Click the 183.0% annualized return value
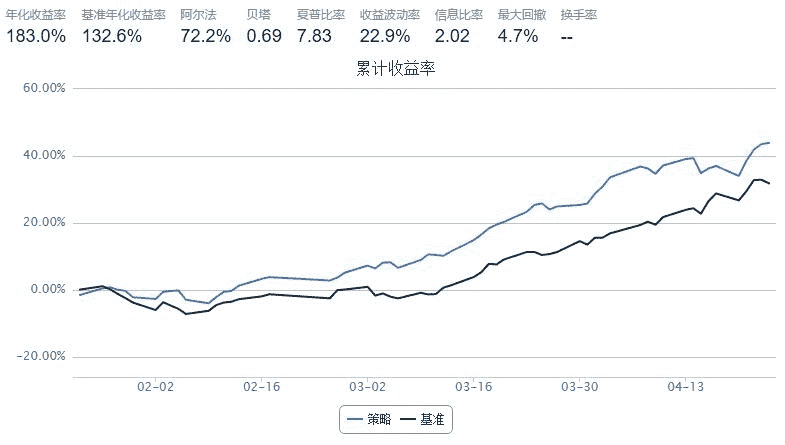Image resolution: width=785 pixels, height=445 pixels. [x=36, y=36]
